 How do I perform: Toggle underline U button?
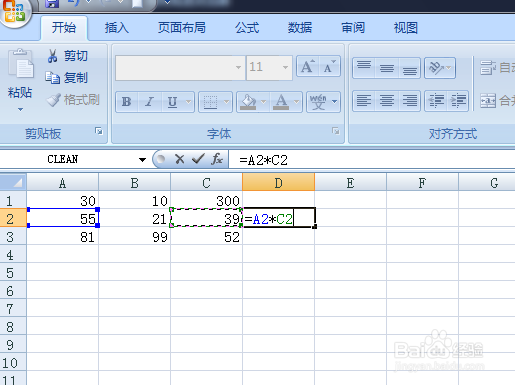(172, 102)
